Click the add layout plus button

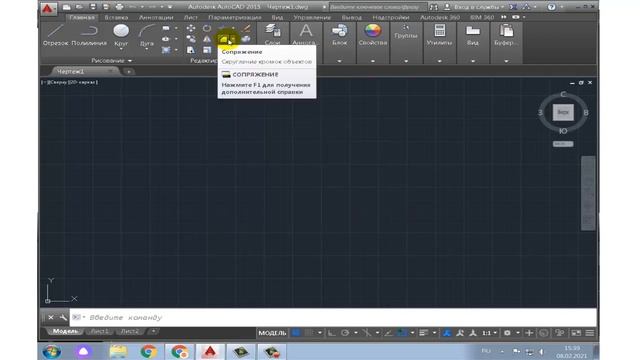pyautogui.click(x=153, y=331)
